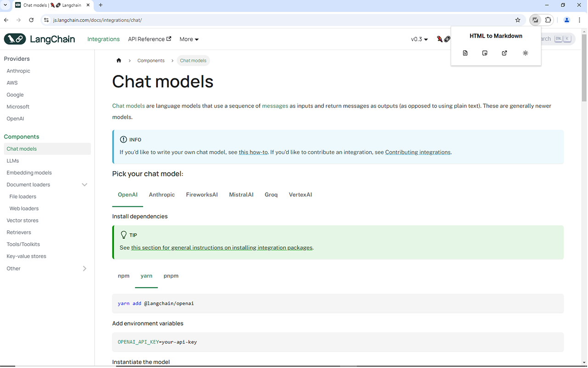
Task: Select the npm package manager tab
Action: point(124,276)
